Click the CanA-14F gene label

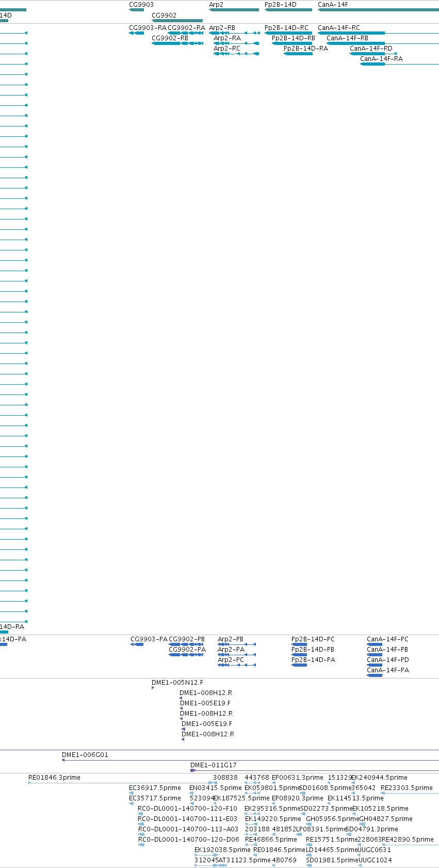click(x=333, y=5)
